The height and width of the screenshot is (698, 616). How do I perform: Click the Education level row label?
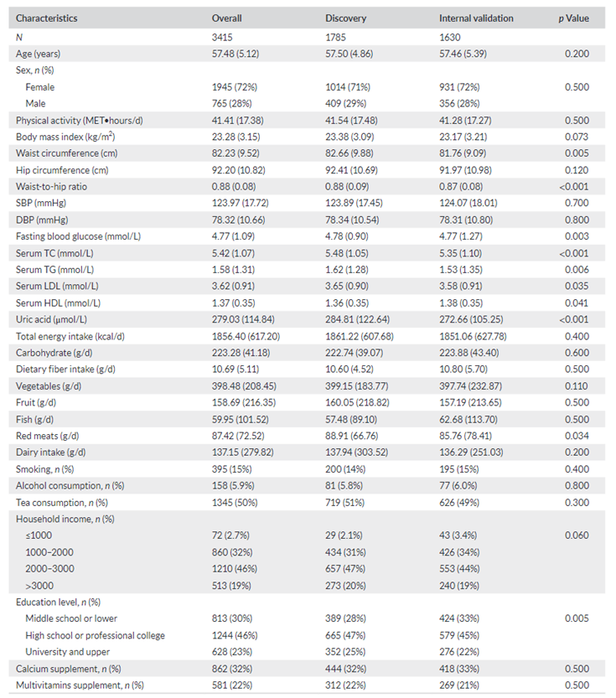pyautogui.click(x=59, y=602)
